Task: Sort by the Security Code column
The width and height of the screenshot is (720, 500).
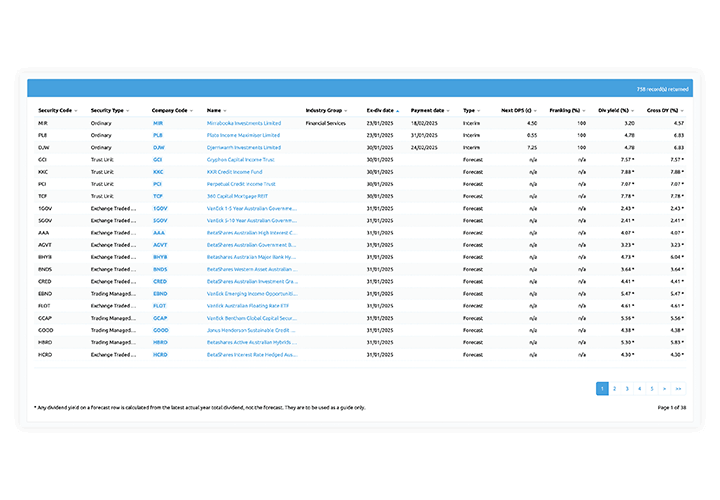Action: point(58,111)
